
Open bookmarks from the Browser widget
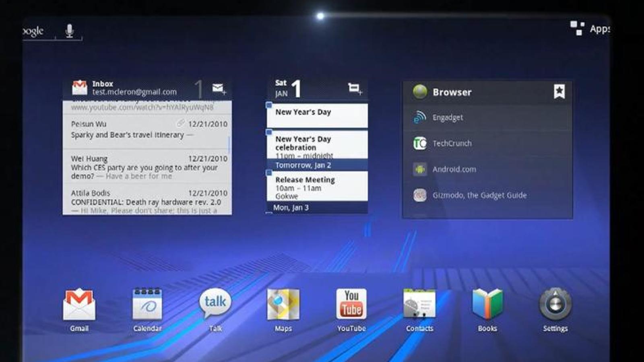559,92
